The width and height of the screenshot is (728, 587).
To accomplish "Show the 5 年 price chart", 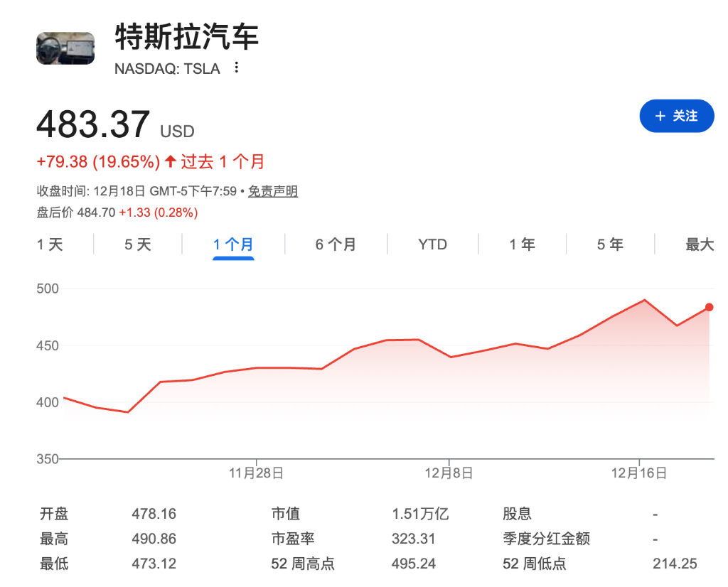I will tap(610, 244).
